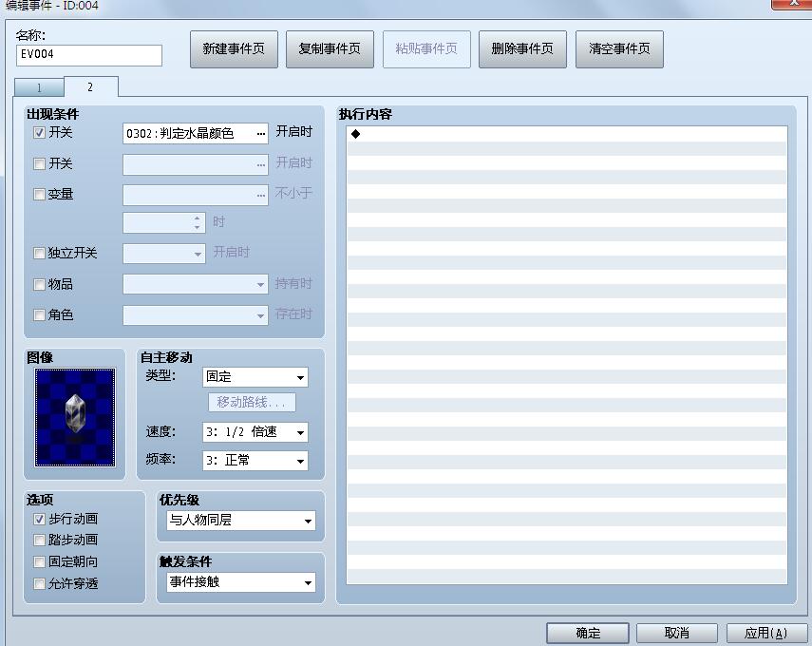Click the 删除事件页 button
The height and width of the screenshot is (646, 812).
(522, 49)
